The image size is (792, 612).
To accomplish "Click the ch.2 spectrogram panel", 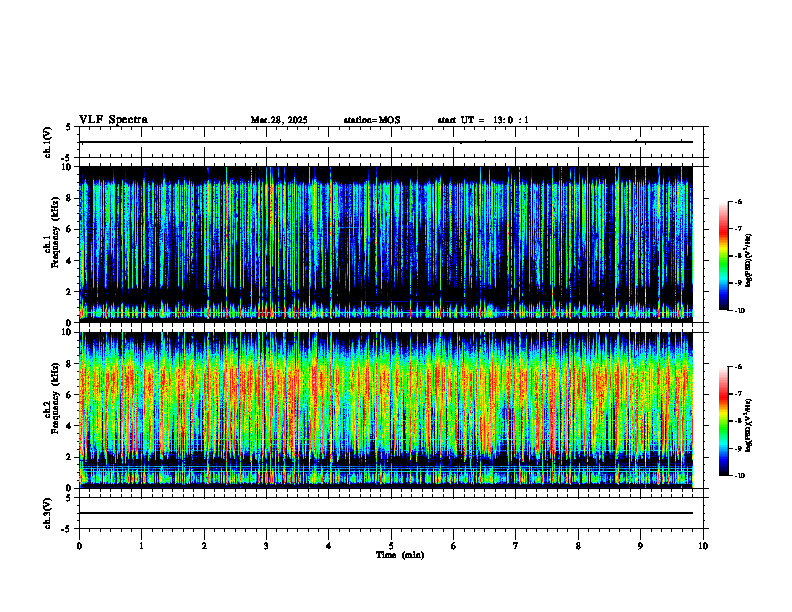I will (x=385, y=410).
